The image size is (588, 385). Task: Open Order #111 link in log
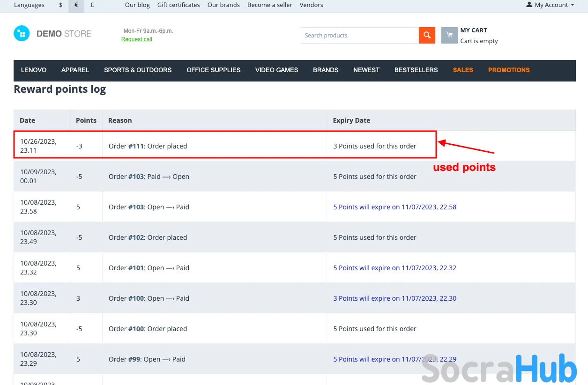(x=136, y=146)
